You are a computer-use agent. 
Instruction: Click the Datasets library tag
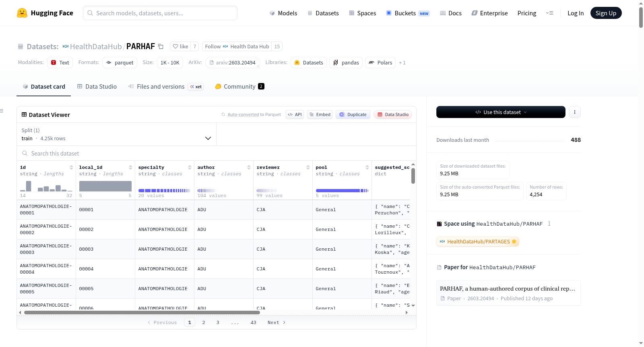click(x=309, y=62)
